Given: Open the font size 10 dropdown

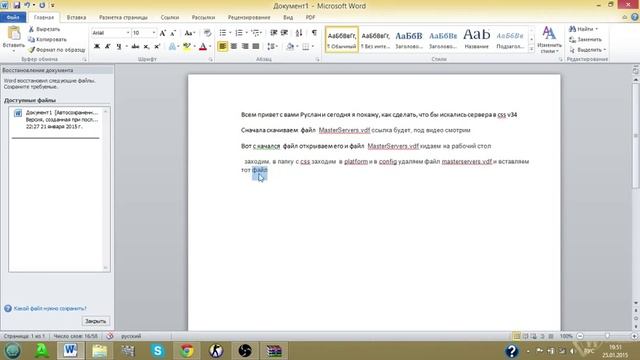Looking at the screenshot, I should pyautogui.click(x=154, y=33).
